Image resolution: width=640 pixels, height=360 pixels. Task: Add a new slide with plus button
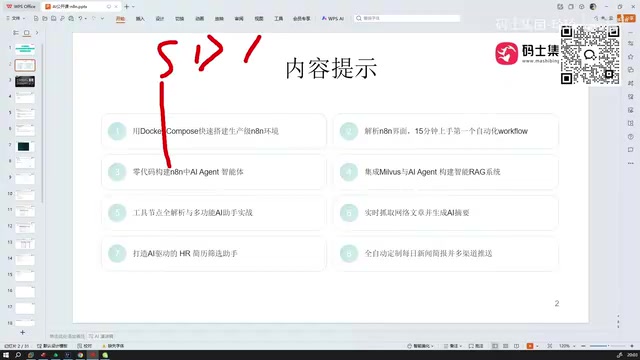point(22,332)
